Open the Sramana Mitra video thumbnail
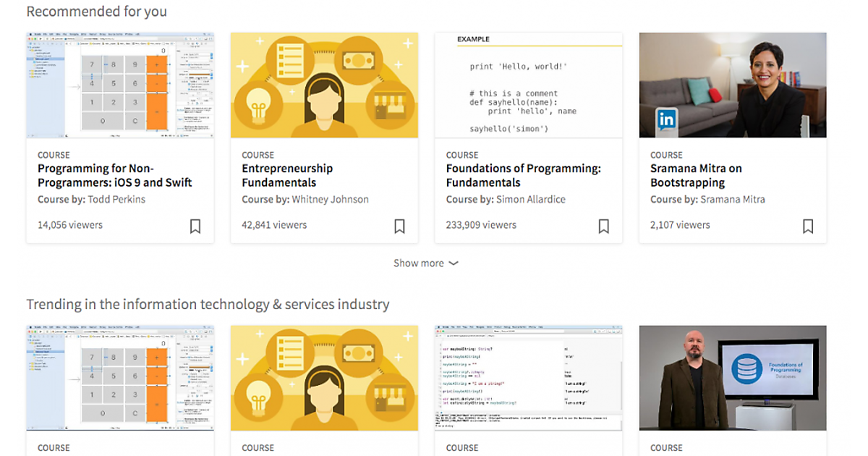Image resolution: width=868 pixels, height=456 pixels. click(733, 85)
